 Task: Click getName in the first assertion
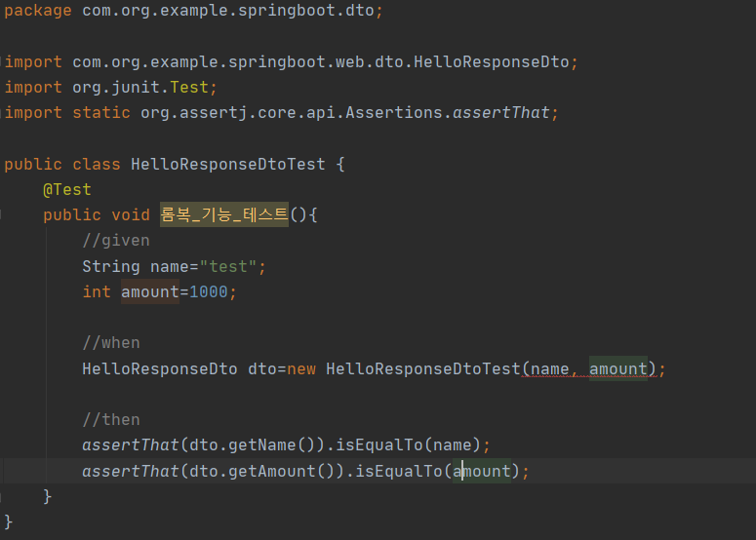261,445
